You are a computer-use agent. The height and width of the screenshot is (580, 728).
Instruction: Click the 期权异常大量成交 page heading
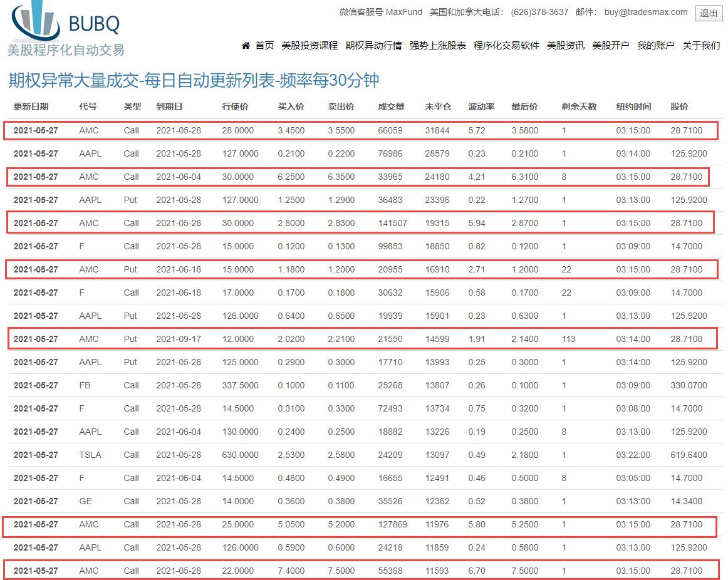pos(194,80)
